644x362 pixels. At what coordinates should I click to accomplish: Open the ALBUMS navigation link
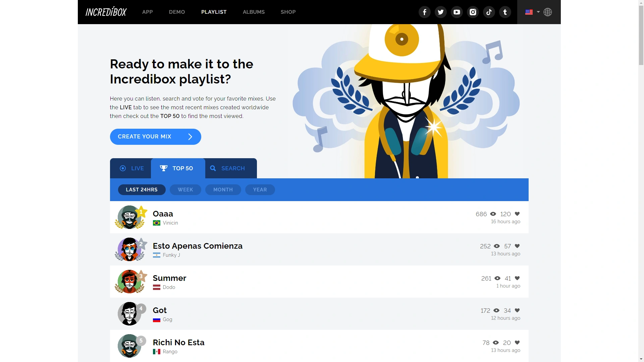click(x=254, y=12)
